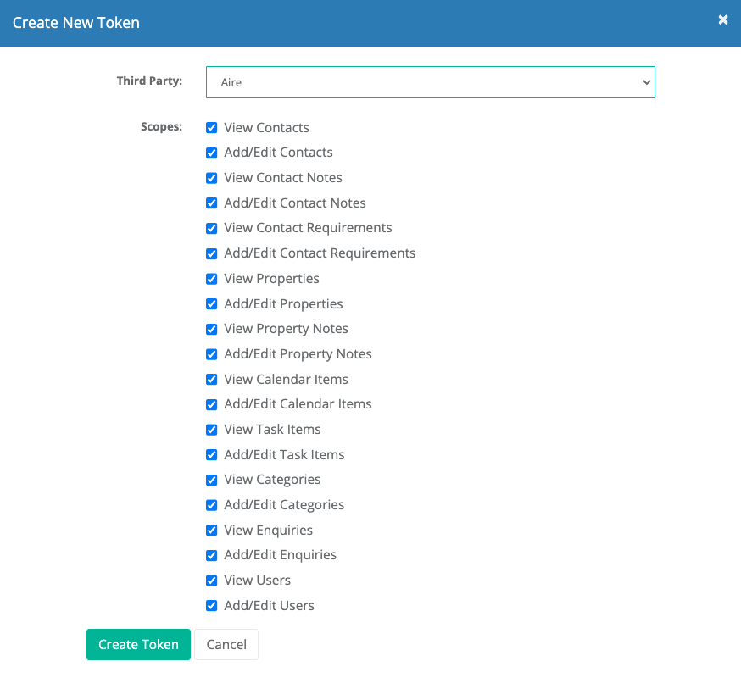Untick the View Calendar Items checkbox
The image size is (741, 700).
[212, 380]
